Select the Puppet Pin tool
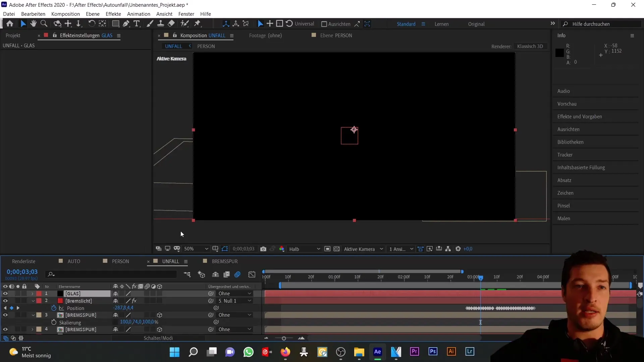This screenshot has height=362, width=644. (198, 24)
